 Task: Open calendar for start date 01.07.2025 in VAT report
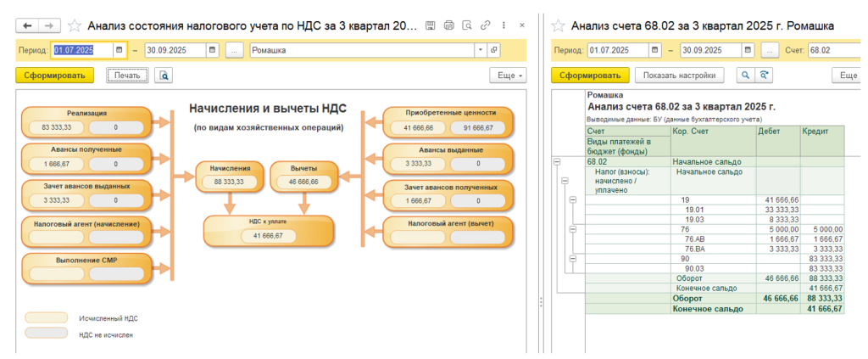pos(120,50)
